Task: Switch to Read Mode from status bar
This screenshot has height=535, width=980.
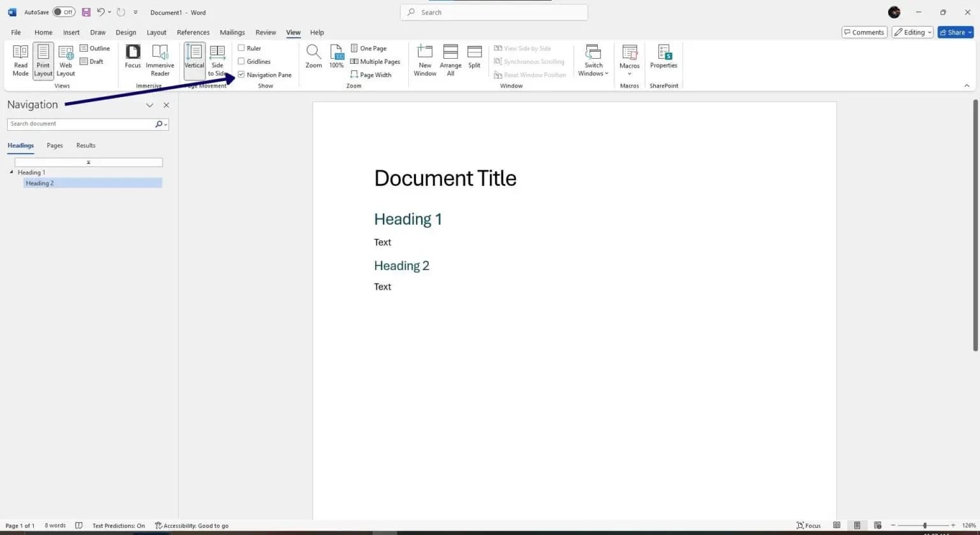Action: pos(836,525)
